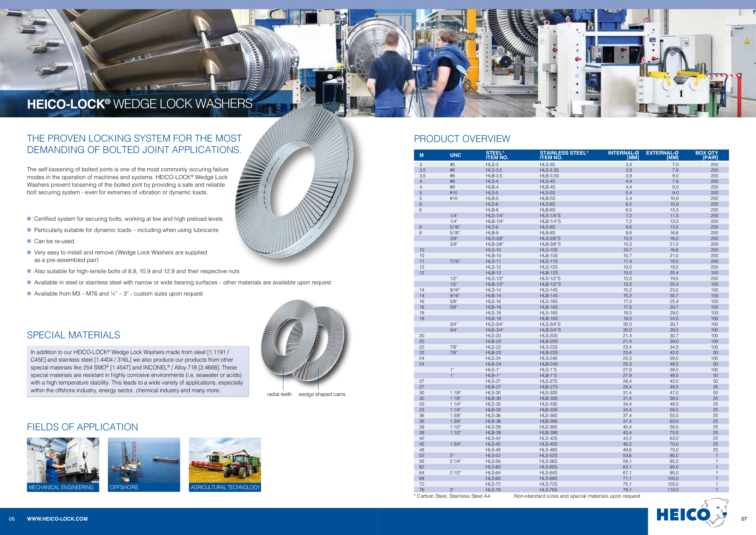Click the Stainless Steel Item No. column header
This screenshot has width=756, height=535.
tap(564, 155)
